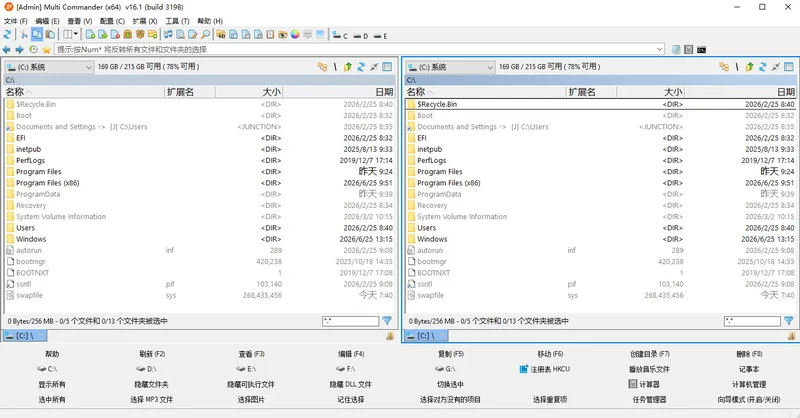Sort left panel by 大小 column header
The height and width of the screenshot is (418, 800).
[249, 92]
